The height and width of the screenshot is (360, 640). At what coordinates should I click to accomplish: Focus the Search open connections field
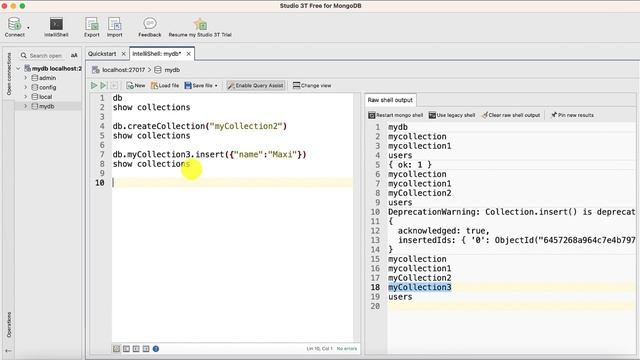(46, 56)
